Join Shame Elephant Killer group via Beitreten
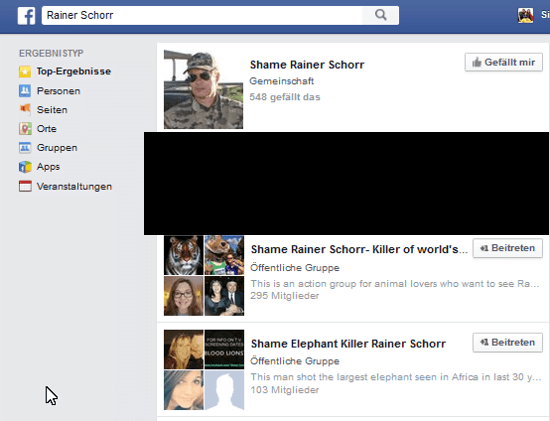Screen dimensions: 550x421 (508, 342)
